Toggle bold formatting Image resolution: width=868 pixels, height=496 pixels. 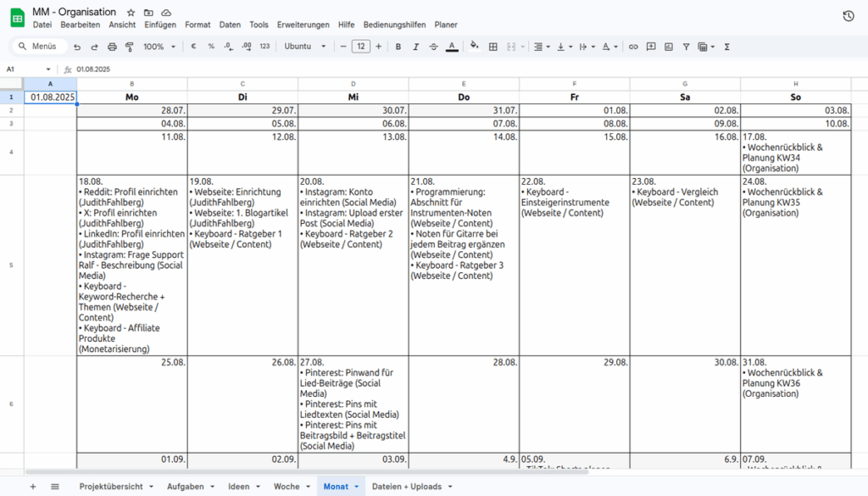click(398, 47)
